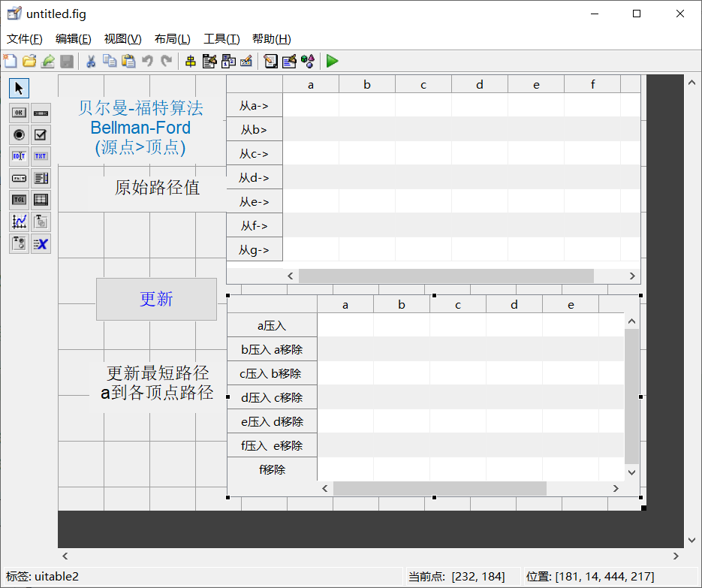Click the 更新 button in the layout

(156, 299)
